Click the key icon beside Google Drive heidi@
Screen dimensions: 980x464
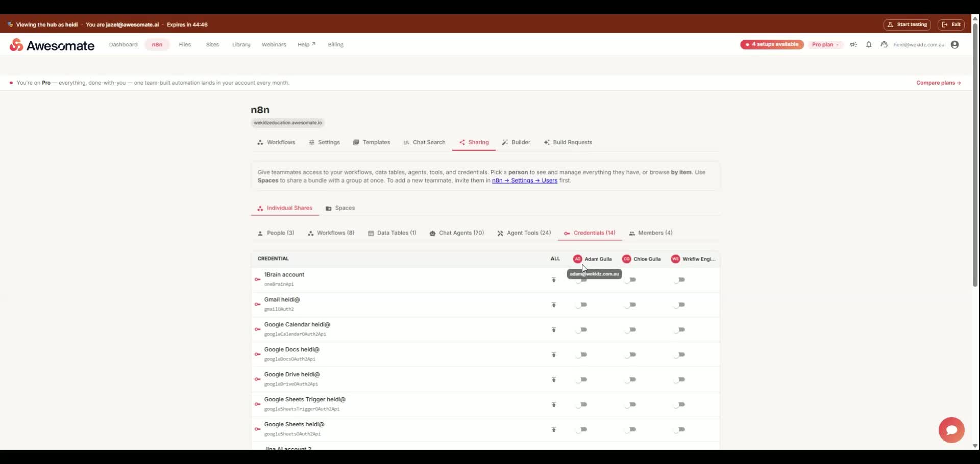point(258,379)
